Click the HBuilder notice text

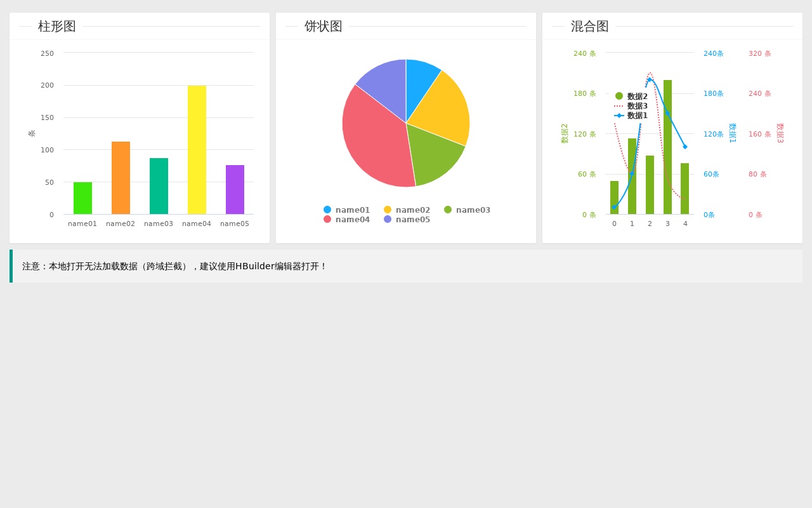coord(174,266)
